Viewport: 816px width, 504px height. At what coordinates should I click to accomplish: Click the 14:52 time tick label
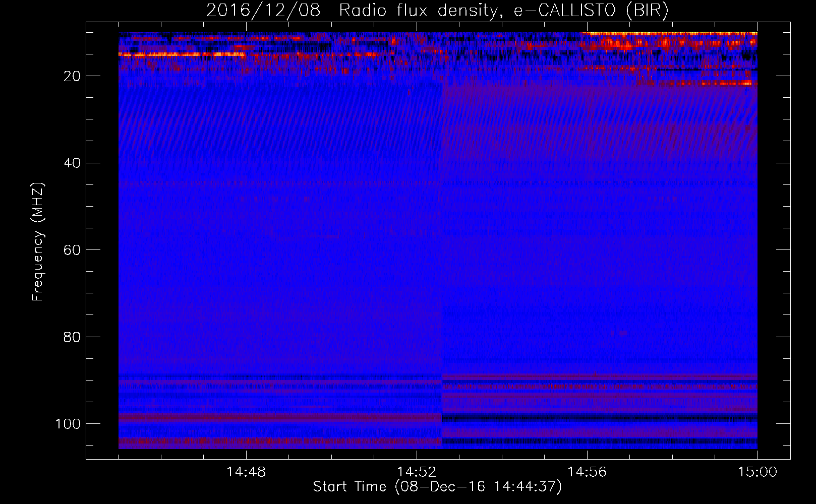pyautogui.click(x=417, y=472)
